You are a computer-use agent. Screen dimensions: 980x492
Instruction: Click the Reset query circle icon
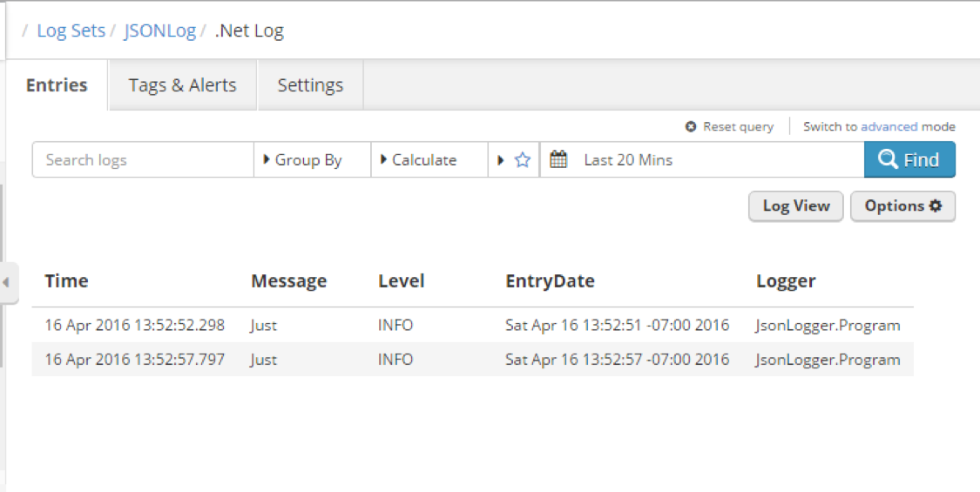691,127
